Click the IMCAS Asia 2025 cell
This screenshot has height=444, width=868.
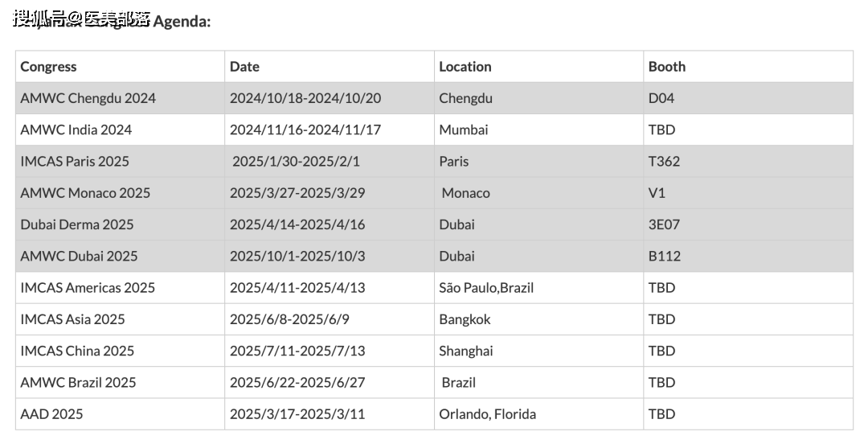click(120, 319)
